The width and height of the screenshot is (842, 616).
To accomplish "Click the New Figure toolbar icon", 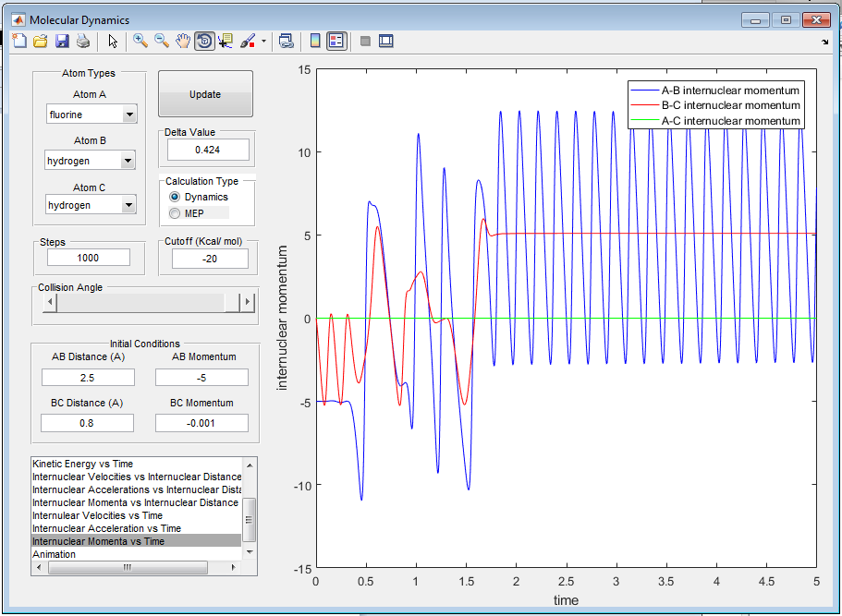I will (x=19, y=41).
